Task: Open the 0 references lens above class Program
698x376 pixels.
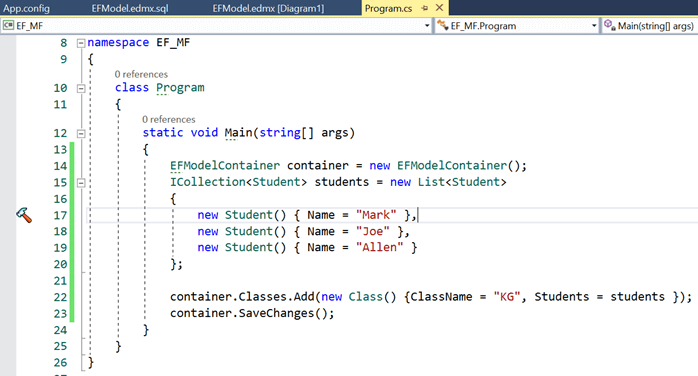Action: pyautogui.click(x=141, y=74)
